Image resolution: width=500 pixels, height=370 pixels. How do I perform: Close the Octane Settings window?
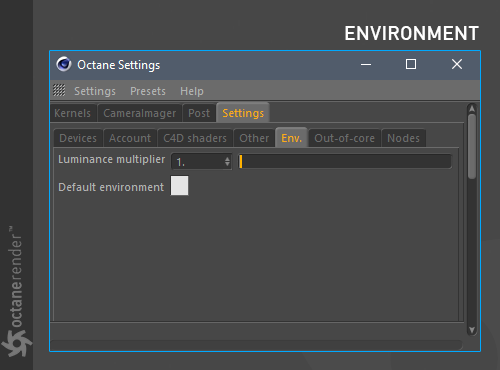(457, 64)
